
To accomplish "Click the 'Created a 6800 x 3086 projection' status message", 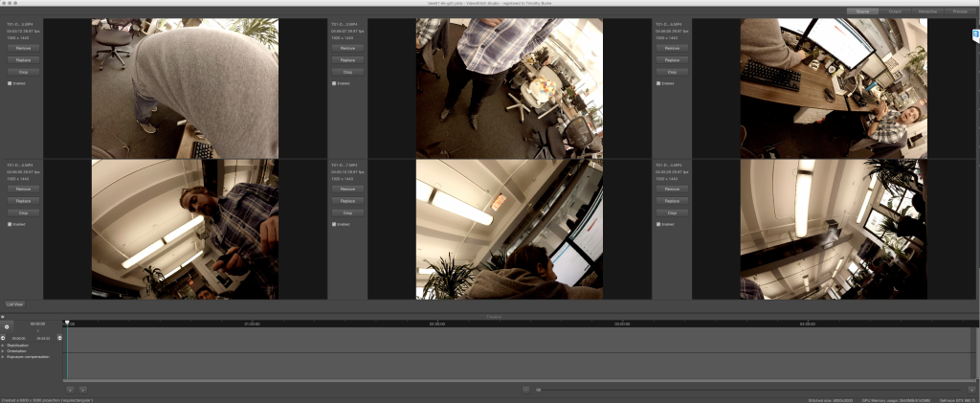I will [x=47, y=400].
